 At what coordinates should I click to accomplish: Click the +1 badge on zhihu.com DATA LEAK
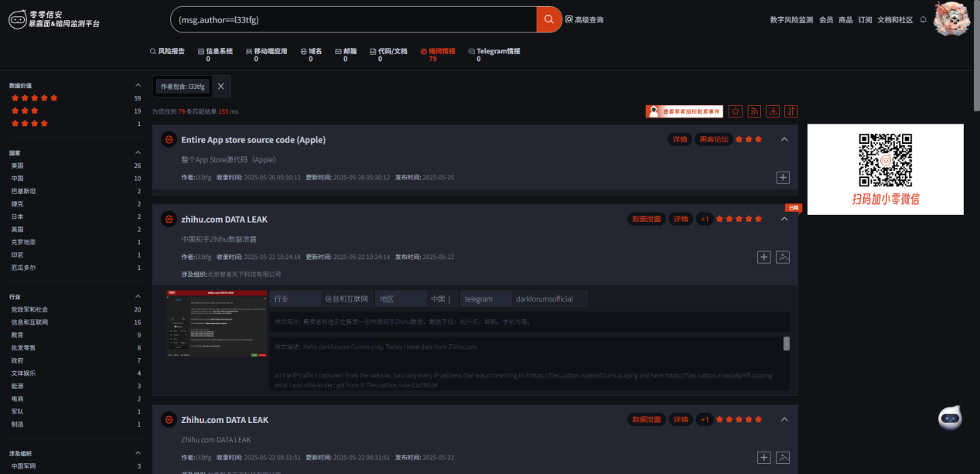tap(704, 220)
